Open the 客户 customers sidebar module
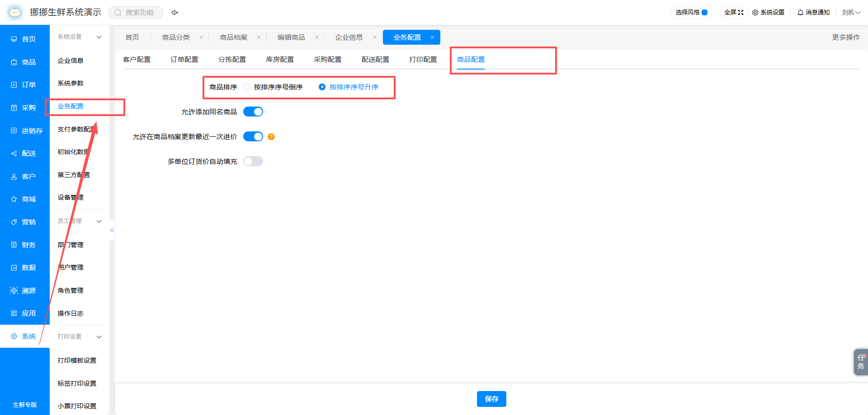 24,176
